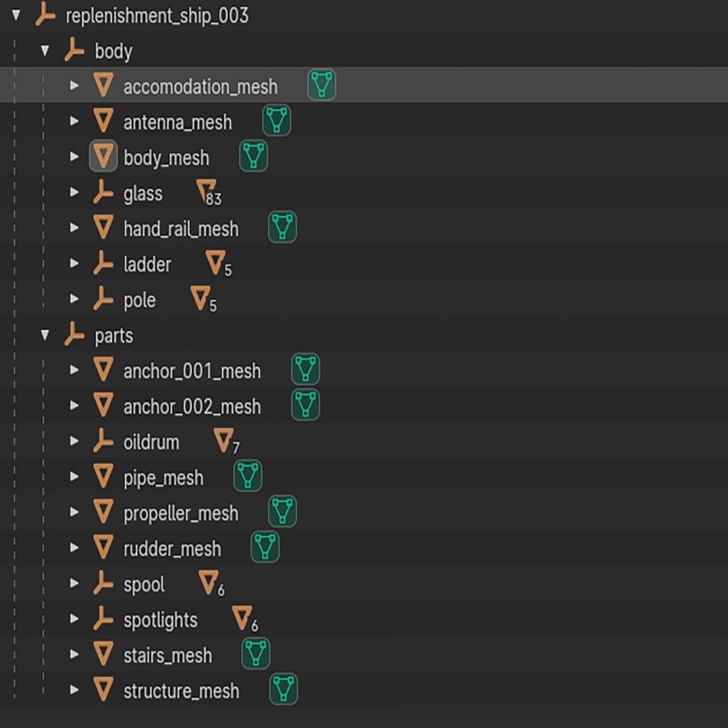Image resolution: width=728 pixels, height=728 pixels.
Task: Click the oildrum children count icon showing 7
Action: [x=226, y=442]
